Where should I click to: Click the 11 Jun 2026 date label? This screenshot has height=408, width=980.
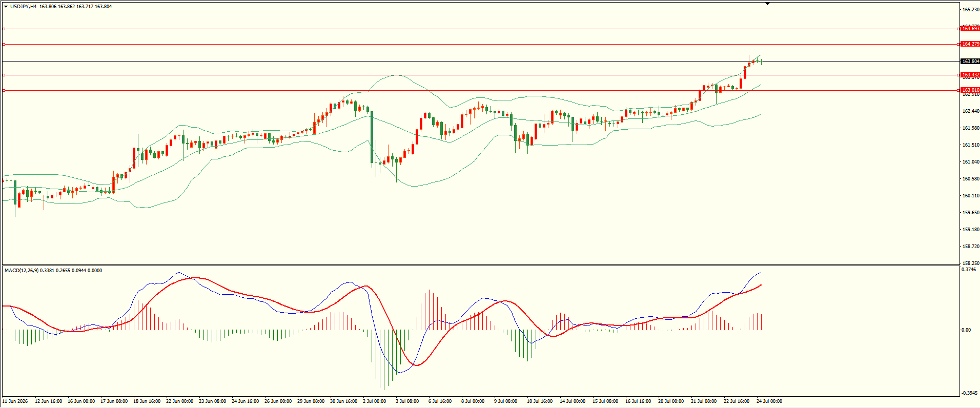[x=15, y=401]
